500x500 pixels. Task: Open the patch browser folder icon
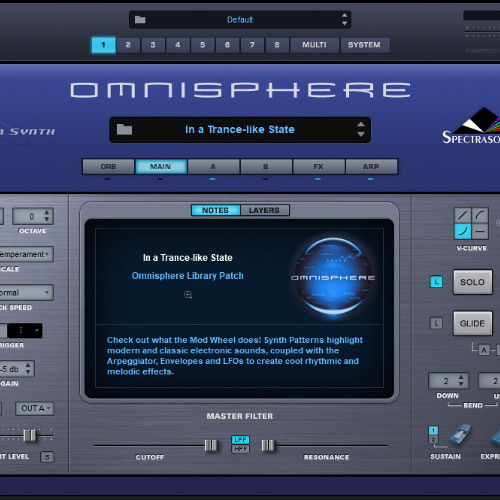tap(124, 129)
